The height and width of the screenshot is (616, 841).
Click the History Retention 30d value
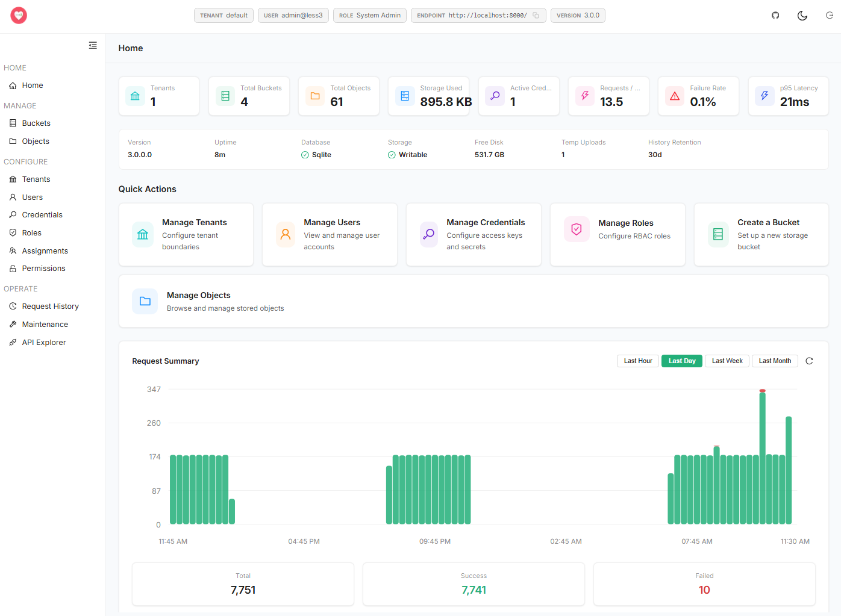tap(655, 155)
